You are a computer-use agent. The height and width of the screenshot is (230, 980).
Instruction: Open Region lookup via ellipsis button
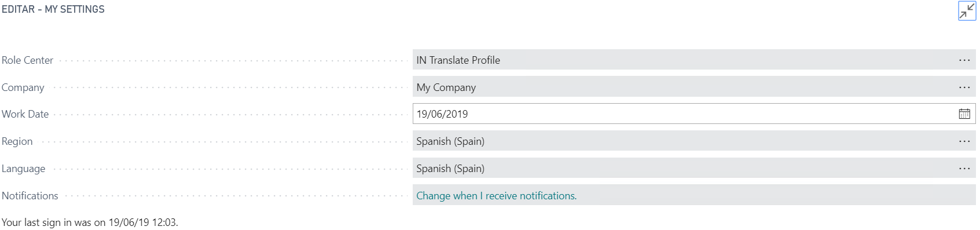coord(964,141)
